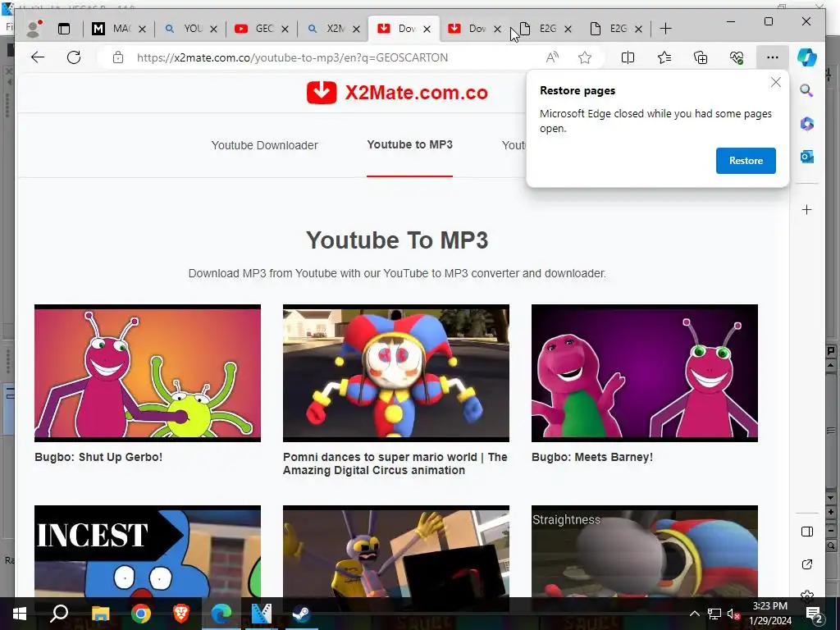Screen dimensions: 840x630
Task: Open link in new window sidebar icon
Action: [x=807, y=564]
